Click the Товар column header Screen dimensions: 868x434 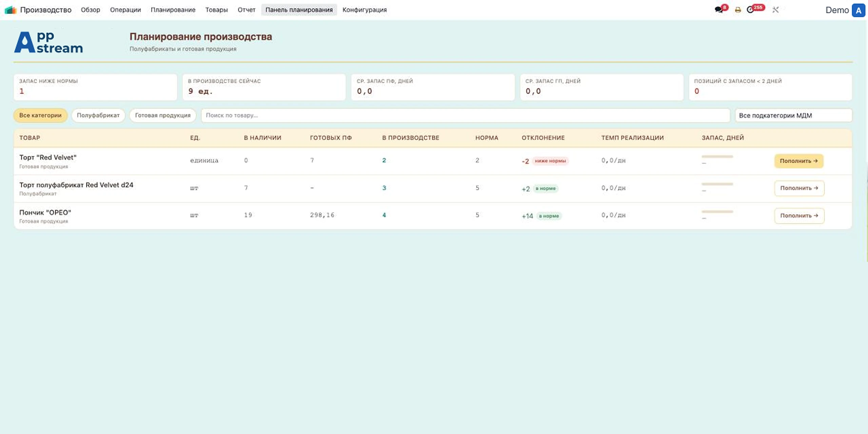point(29,138)
